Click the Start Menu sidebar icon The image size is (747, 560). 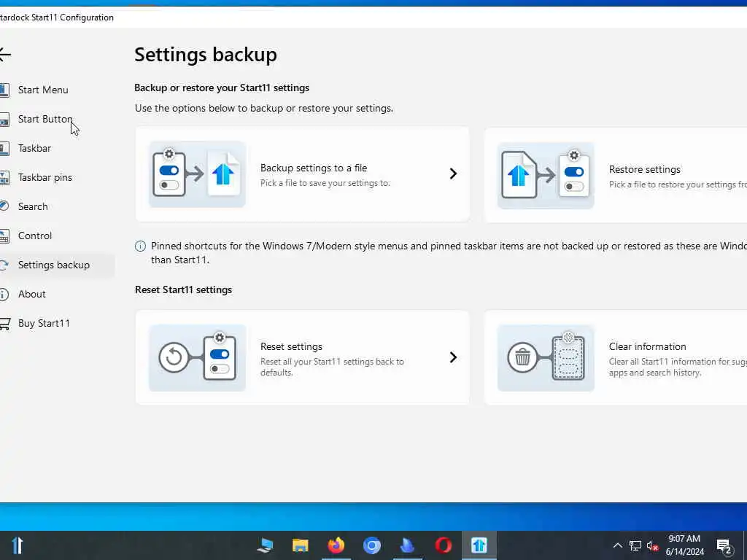(4, 90)
